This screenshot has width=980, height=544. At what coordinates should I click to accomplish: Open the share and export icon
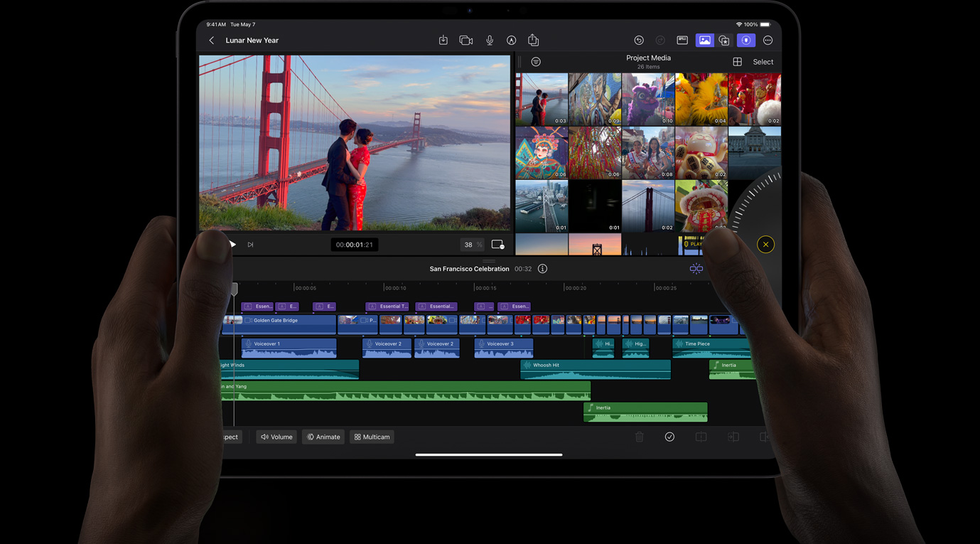point(532,40)
